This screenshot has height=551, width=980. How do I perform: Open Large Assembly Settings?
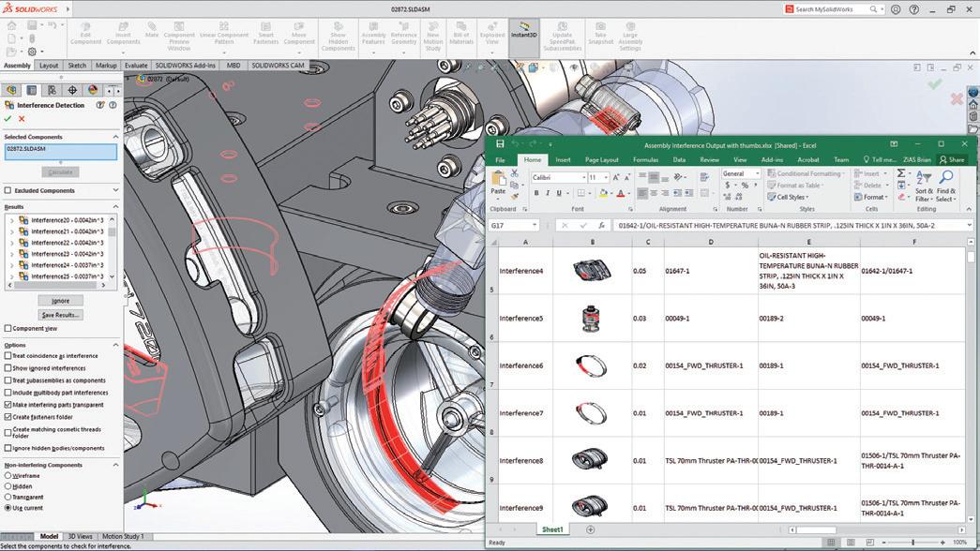point(630,37)
